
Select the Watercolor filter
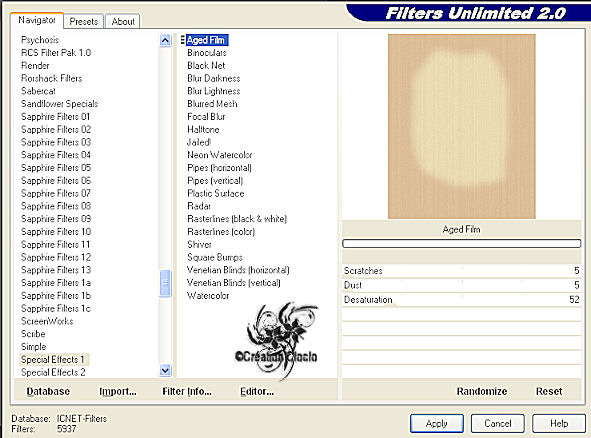point(208,296)
